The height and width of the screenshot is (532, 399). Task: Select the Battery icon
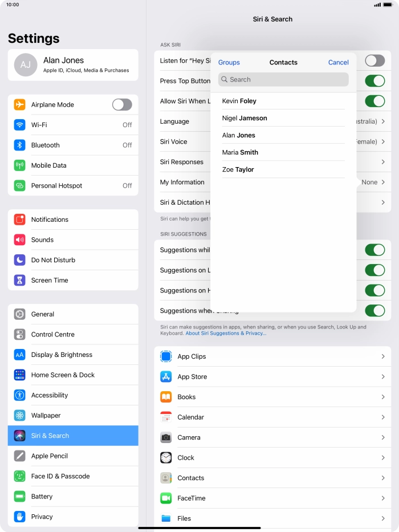pos(20,497)
